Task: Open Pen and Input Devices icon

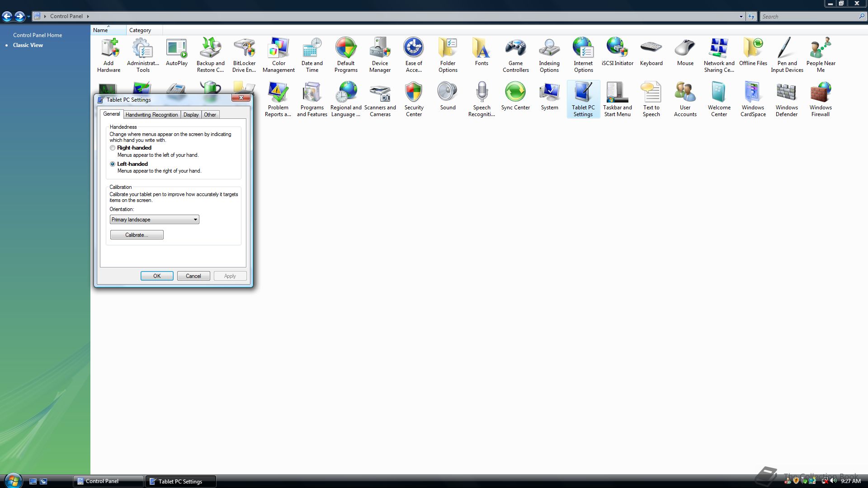Action: tap(787, 55)
